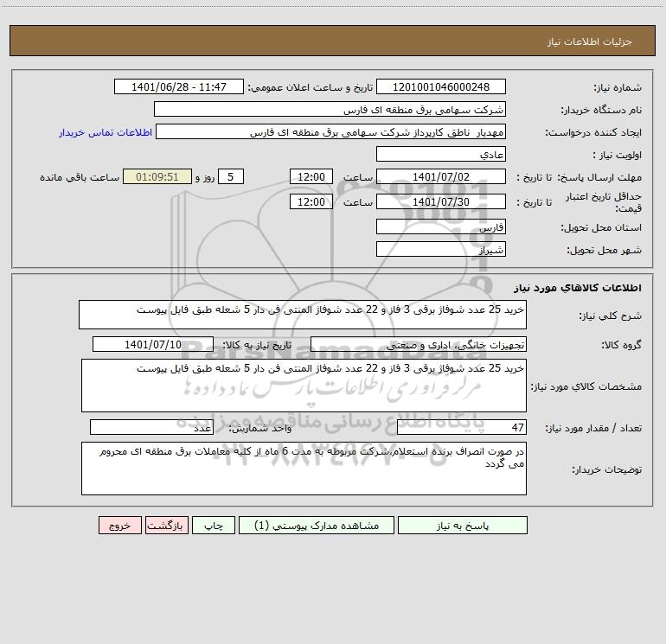This screenshot has width=666, height=644.
Task: Click quantity field showing 47
Action: pos(462,427)
